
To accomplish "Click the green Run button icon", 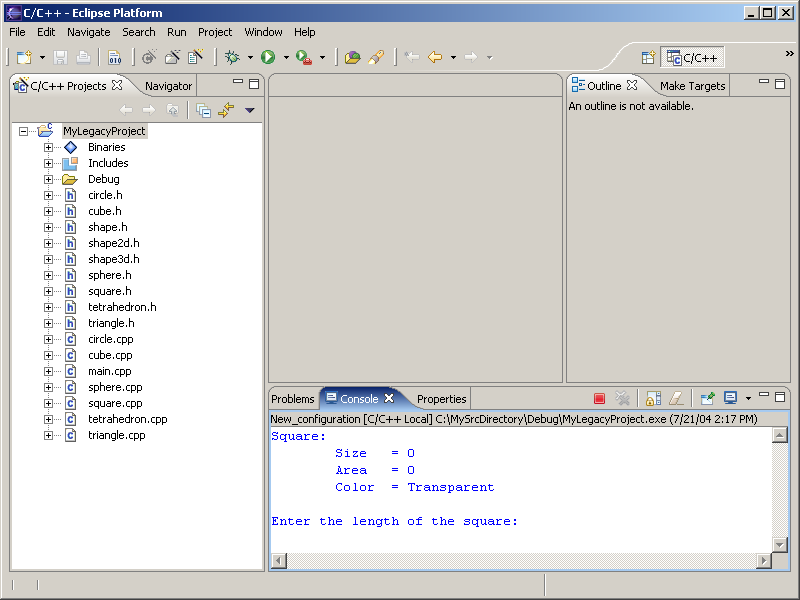I will point(268,58).
